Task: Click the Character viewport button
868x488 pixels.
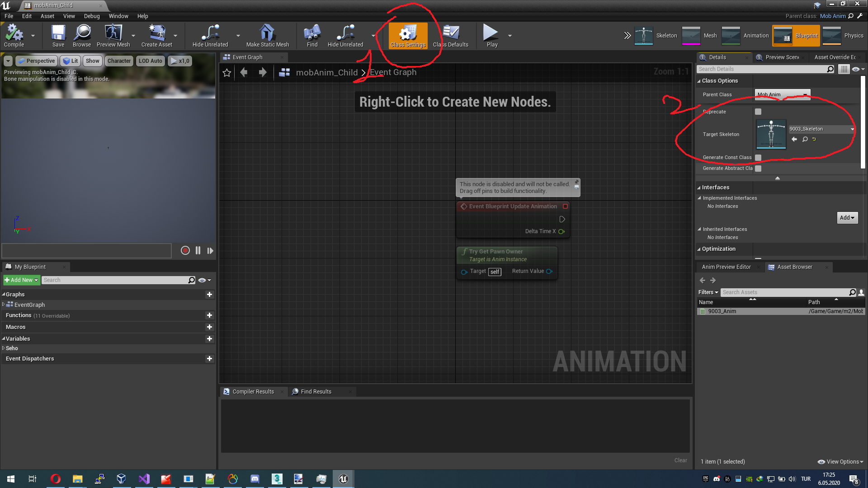Action: coord(119,61)
